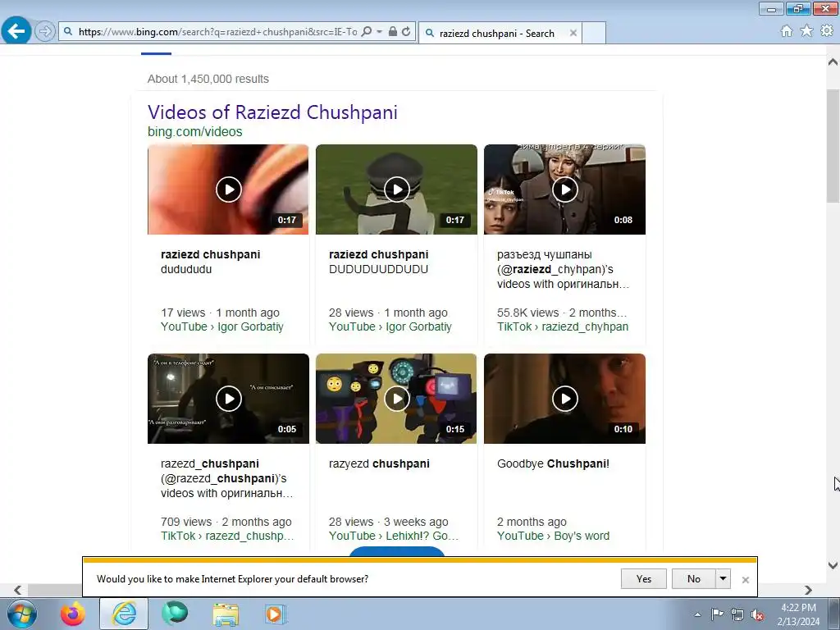Click the bing.com/videos link
The image size is (840, 630).
[195, 132]
